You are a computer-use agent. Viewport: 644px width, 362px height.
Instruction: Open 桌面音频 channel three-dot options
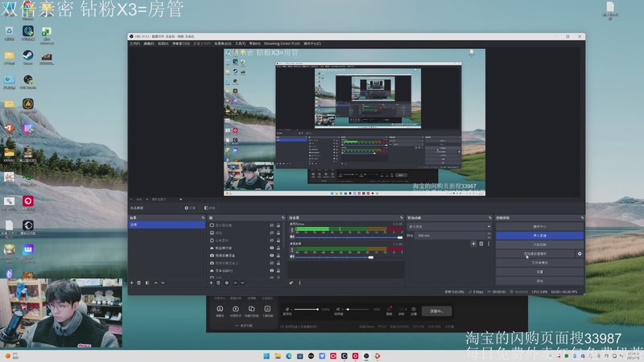(x=292, y=250)
